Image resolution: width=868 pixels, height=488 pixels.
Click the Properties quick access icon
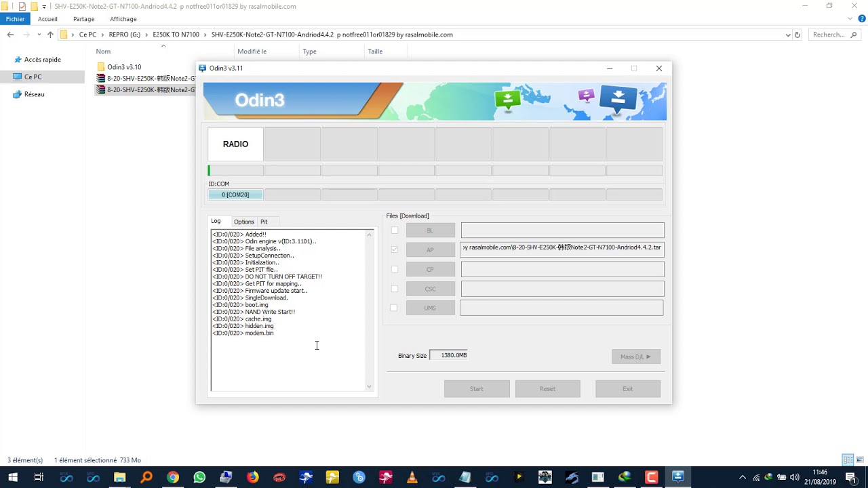(x=22, y=6)
